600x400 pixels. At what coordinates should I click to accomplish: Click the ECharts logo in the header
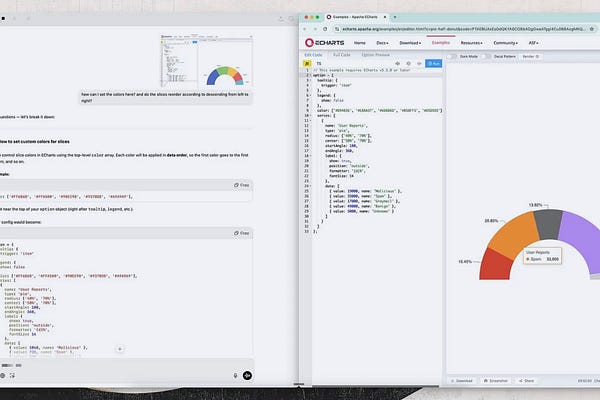[324, 42]
